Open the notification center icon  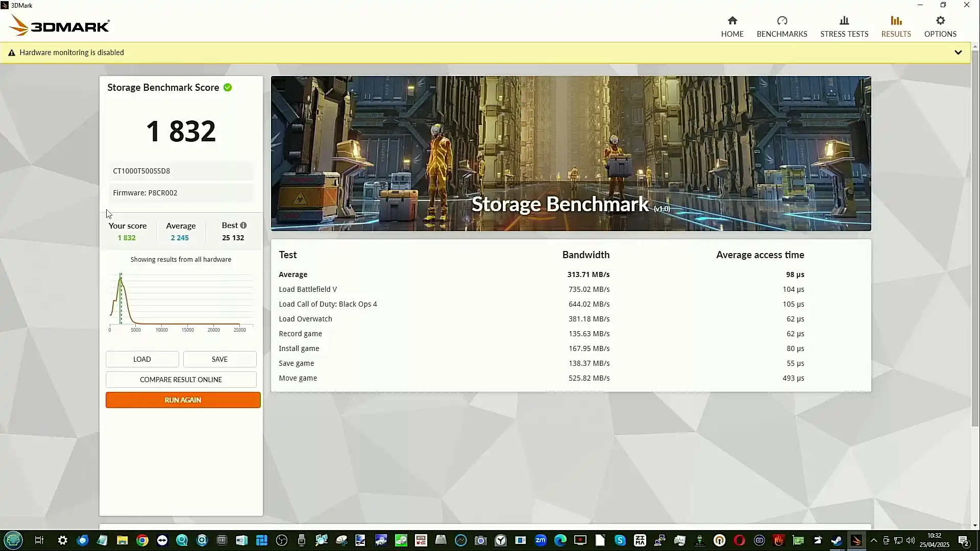[964, 541]
